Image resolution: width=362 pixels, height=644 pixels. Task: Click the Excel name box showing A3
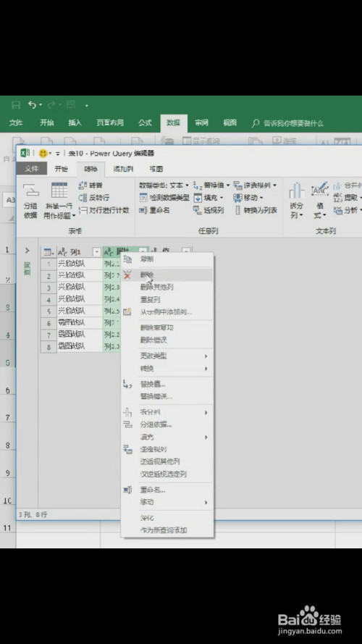tap(9, 200)
